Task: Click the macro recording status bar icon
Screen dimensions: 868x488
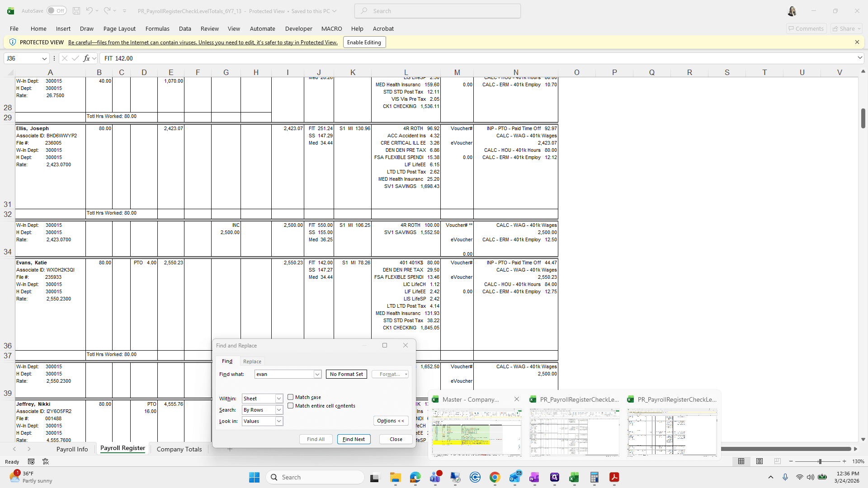Action: pyautogui.click(x=31, y=462)
